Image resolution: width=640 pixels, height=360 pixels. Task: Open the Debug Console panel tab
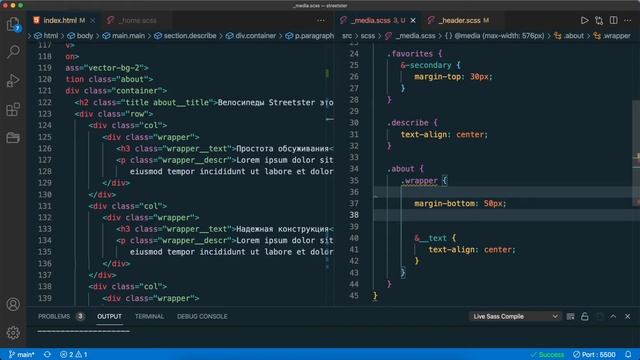click(202, 317)
